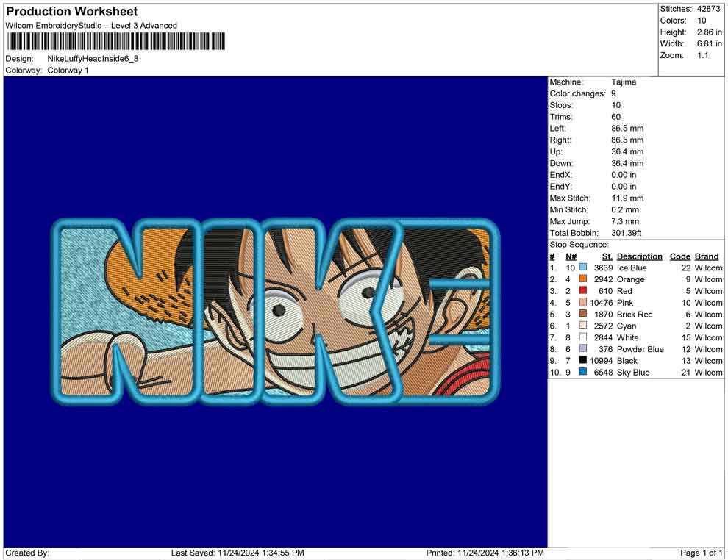Viewport: 728px width, 560px height.
Task: Select the Width value 6.81 in
Action: [x=709, y=43]
